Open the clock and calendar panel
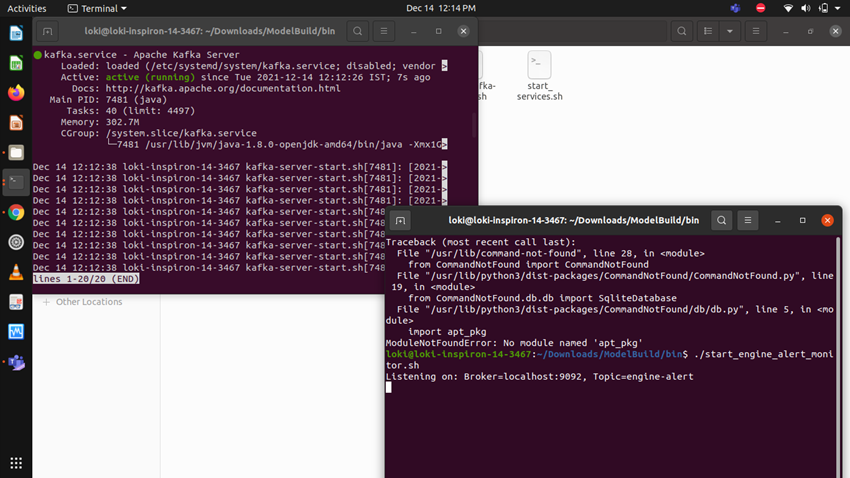Image resolution: width=850 pixels, height=478 pixels. click(441, 8)
